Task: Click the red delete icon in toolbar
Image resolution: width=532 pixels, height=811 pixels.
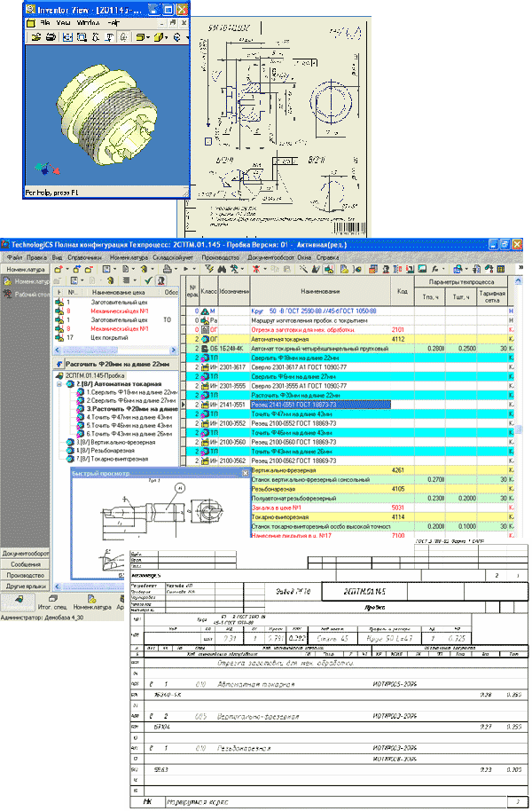Action: click(x=256, y=269)
